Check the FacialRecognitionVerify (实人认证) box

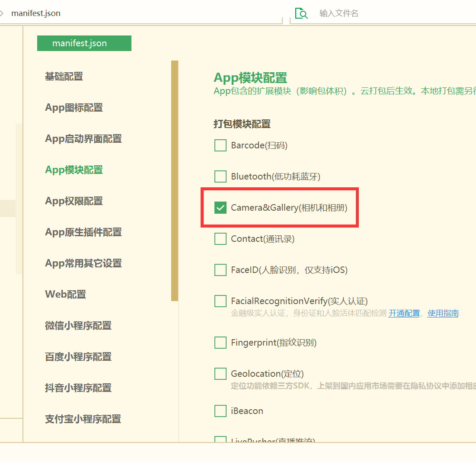click(x=220, y=301)
